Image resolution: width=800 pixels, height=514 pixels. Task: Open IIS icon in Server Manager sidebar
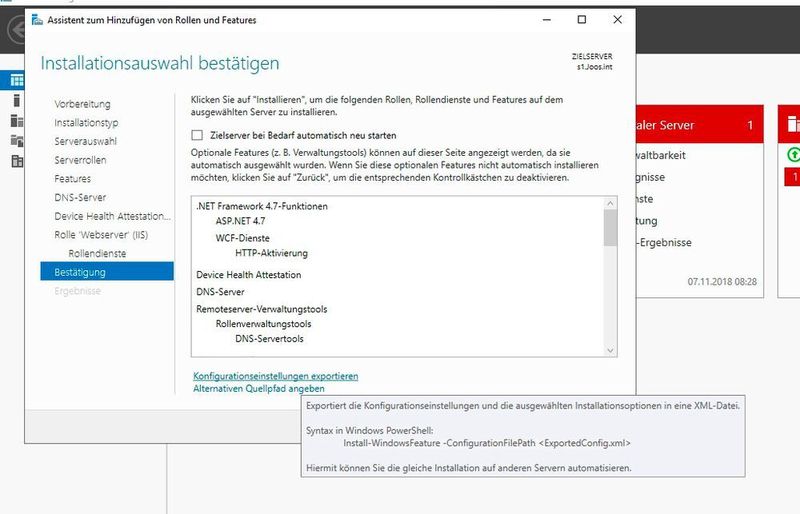point(17,161)
